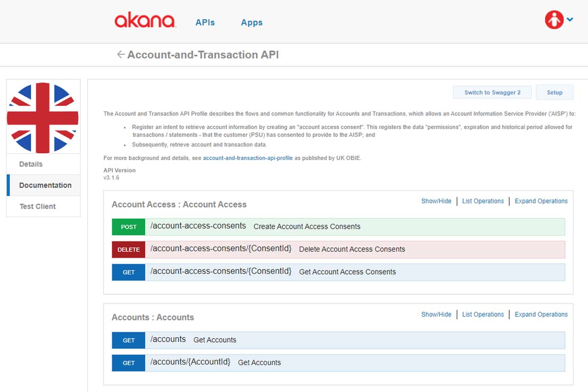The width and height of the screenshot is (588, 392).
Task: Toggle Show/Hide for Accounts section
Action: (x=436, y=314)
